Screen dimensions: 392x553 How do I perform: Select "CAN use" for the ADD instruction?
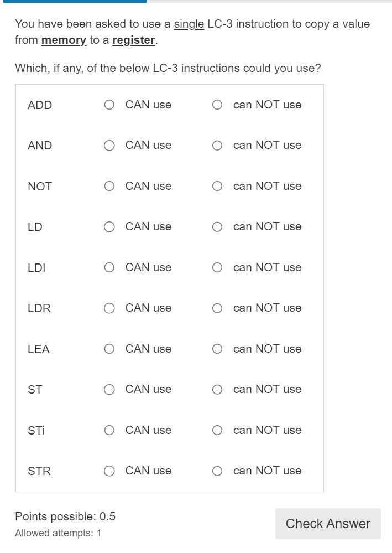click(109, 105)
